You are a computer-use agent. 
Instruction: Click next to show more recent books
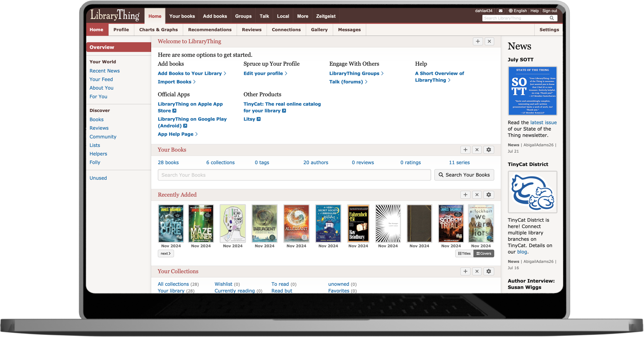(x=166, y=253)
